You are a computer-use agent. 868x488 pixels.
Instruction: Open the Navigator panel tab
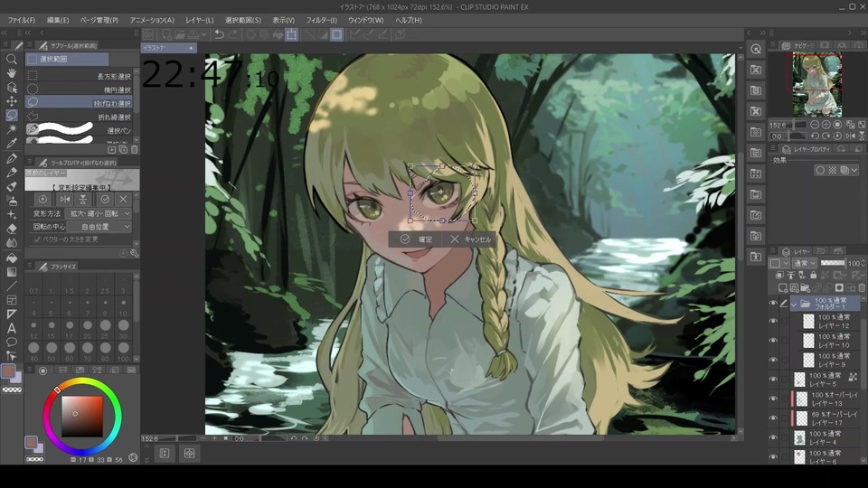click(797, 45)
